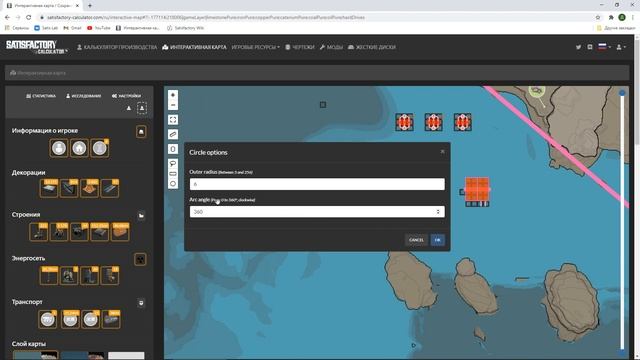This screenshot has width=640, height=360.
Task: Select second item icon under Энергосеть
Action: point(69,276)
